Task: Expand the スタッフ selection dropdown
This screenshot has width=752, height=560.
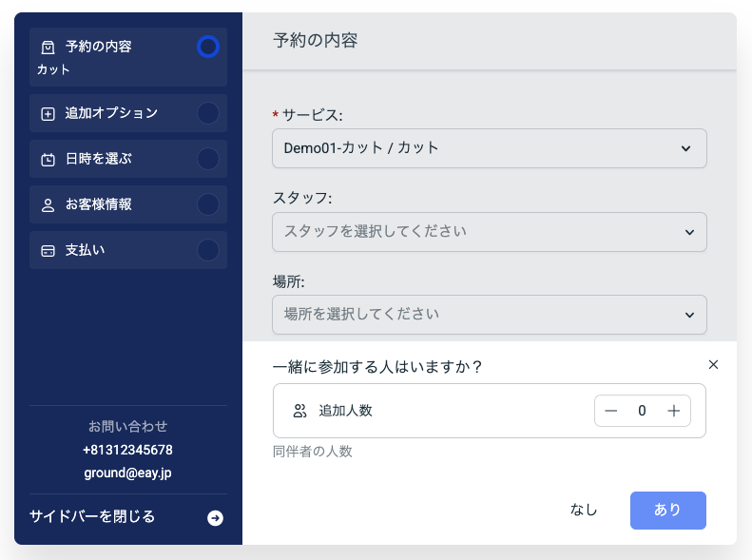Action: (x=489, y=232)
